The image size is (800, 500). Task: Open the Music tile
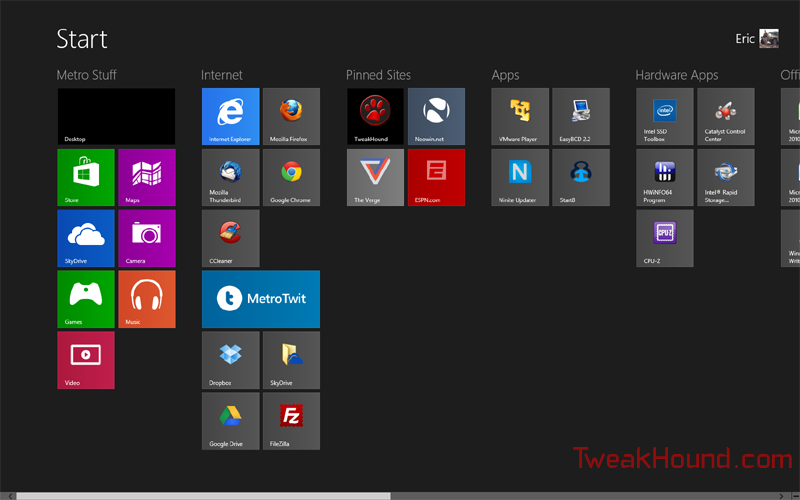pos(147,299)
